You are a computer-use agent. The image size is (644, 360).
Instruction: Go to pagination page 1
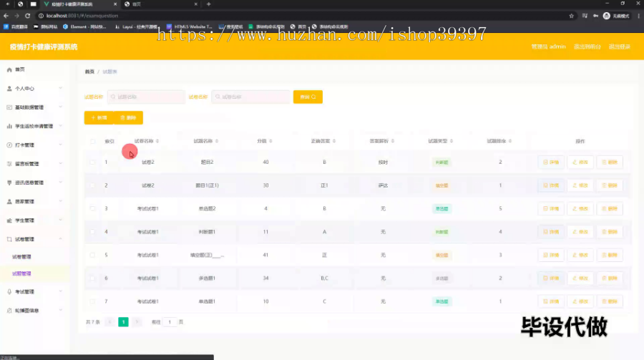tap(123, 322)
